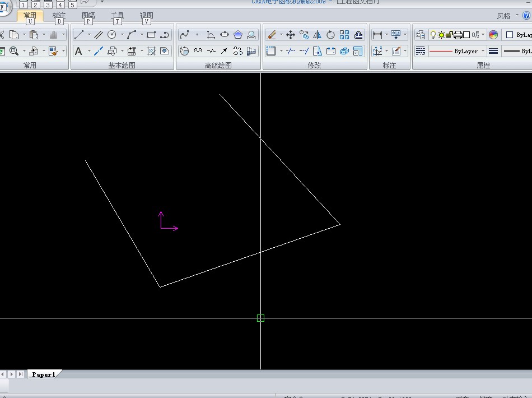The height and width of the screenshot is (398, 532).
Task: Select the Break line zigzag tool
Action: click(211, 51)
